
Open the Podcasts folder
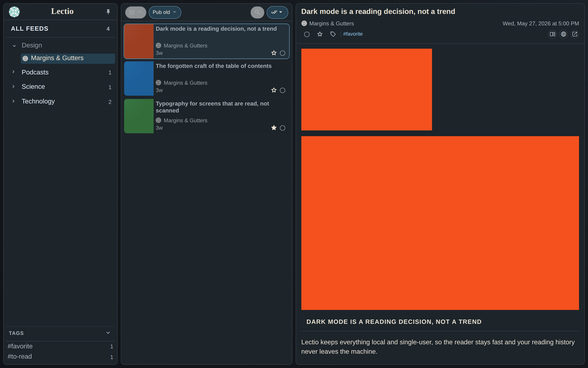[35, 72]
